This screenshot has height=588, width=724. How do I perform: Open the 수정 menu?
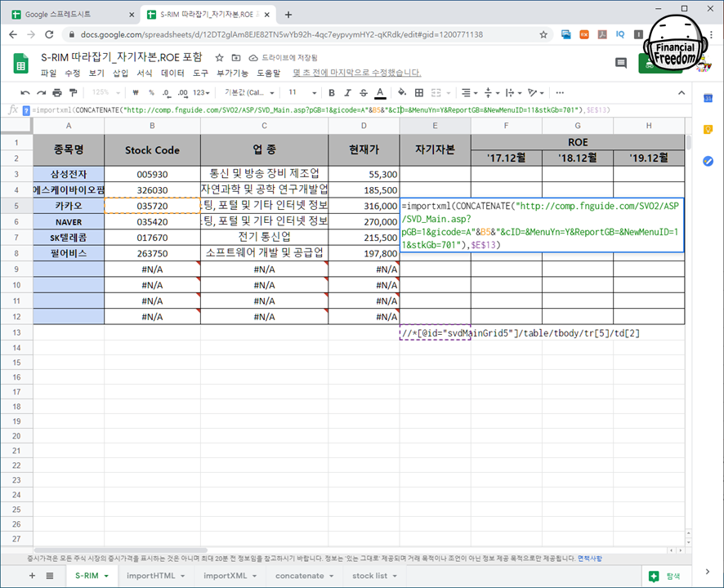pos(73,73)
